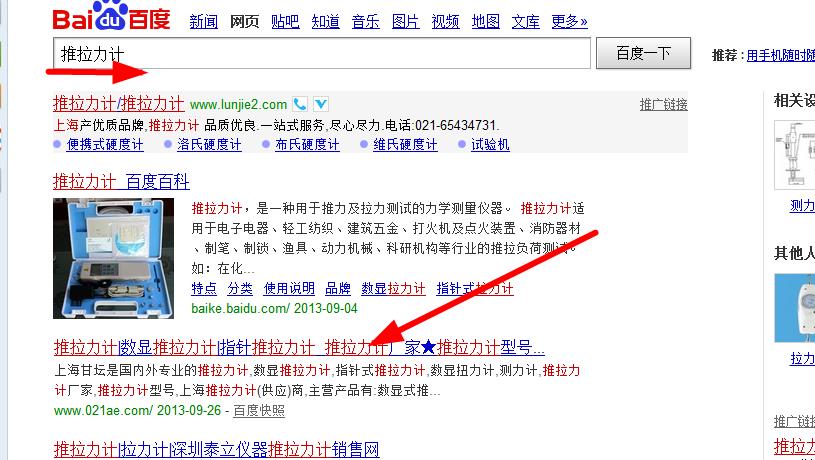Go to the 图片 images tab
The width and height of the screenshot is (815, 460).
(x=405, y=22)
